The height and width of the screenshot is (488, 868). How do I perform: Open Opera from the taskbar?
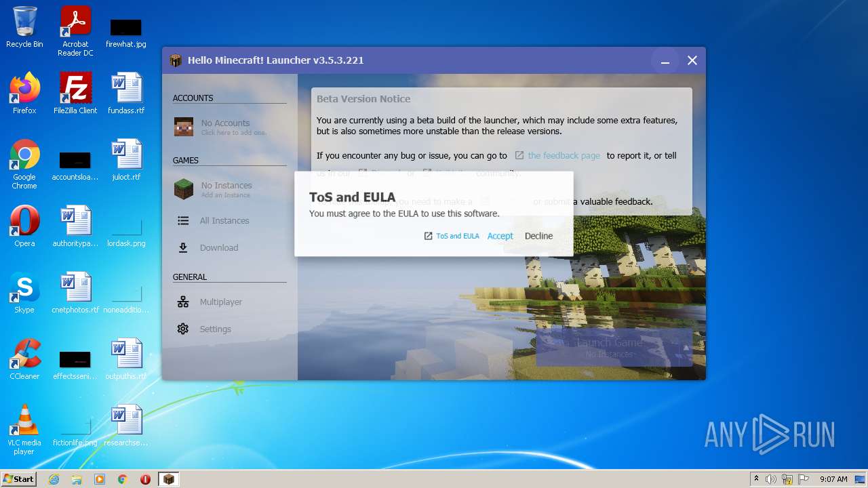[145, 479]
